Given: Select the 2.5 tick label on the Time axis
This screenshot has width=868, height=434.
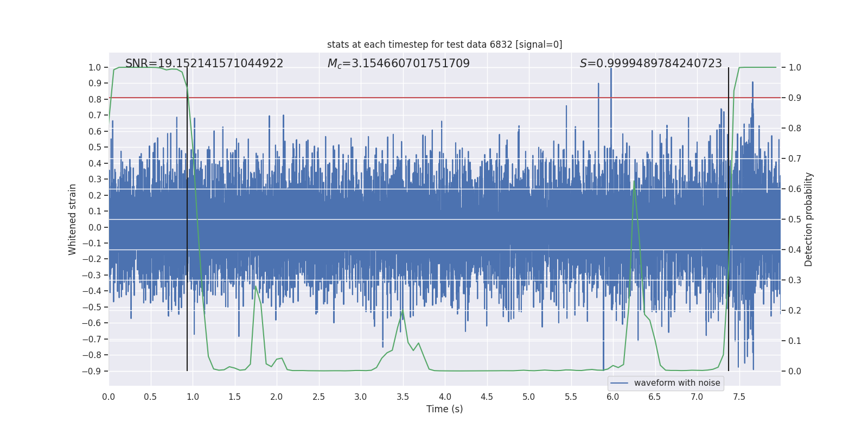Looking at the screenshot, I should (319, 397).
